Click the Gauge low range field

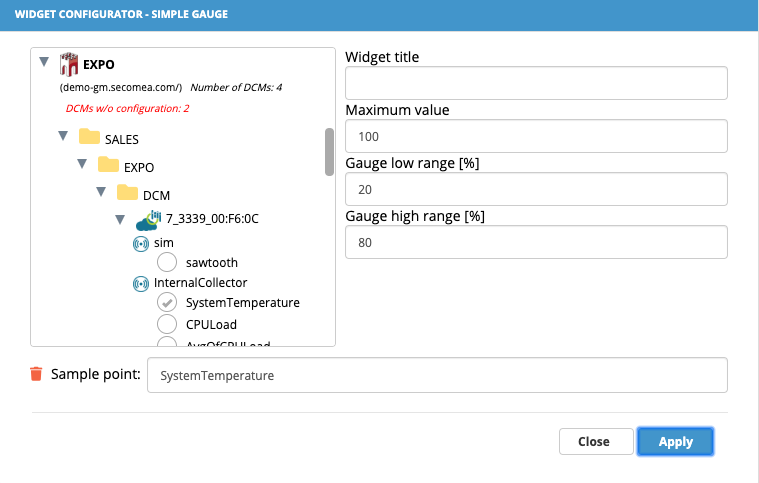[x=536, y=189]
